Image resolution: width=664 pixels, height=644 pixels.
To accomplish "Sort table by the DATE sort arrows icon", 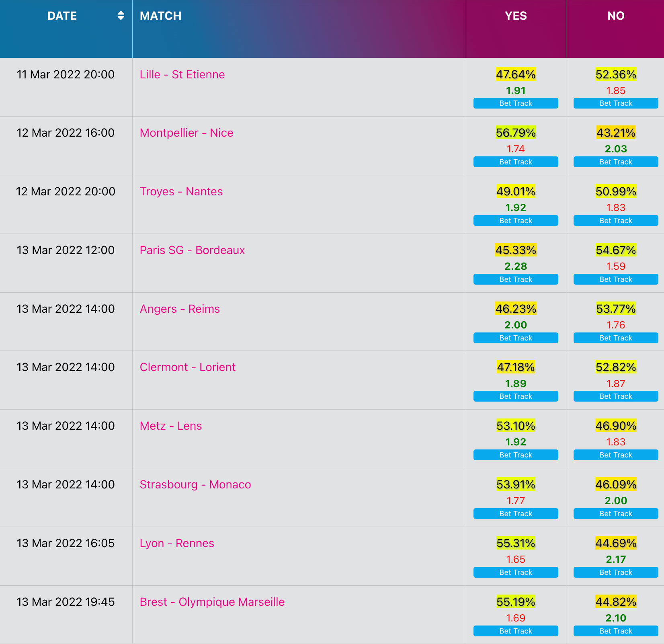I will (x=121, y=16).
